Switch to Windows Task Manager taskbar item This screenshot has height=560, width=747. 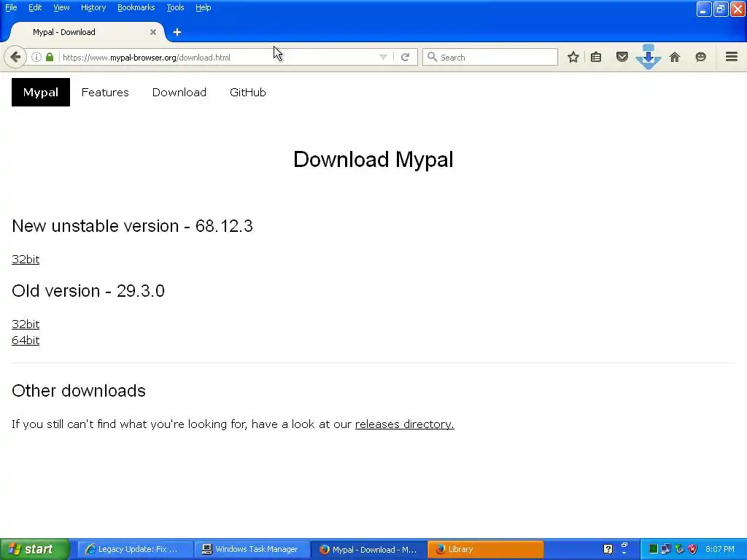click(252, 549)
